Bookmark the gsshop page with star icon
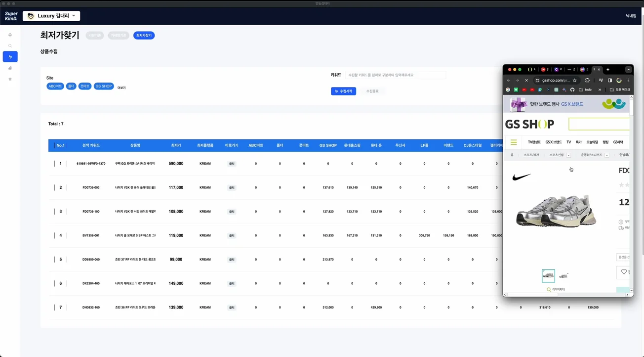 click(574, 80)
